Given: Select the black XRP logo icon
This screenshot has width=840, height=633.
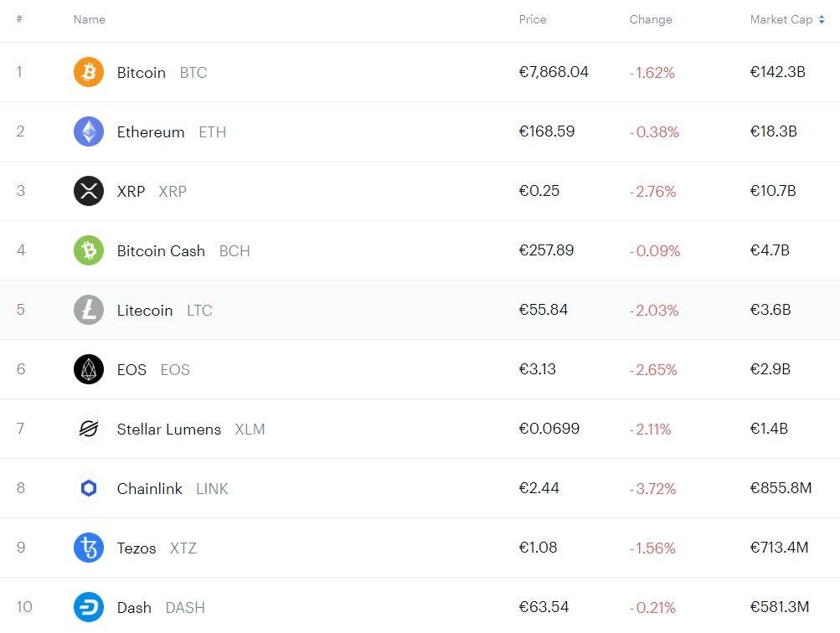Looking at the screenshot, I should point(89,191).
